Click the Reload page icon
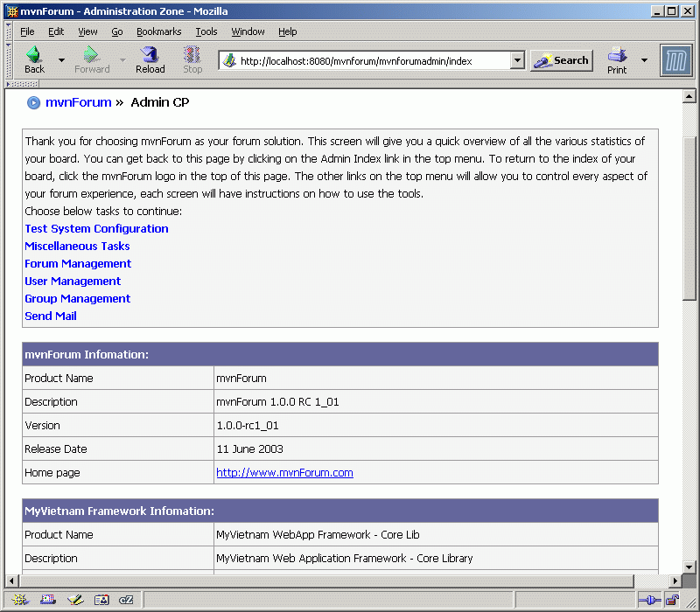The width and height of the screenshot is (700, 612). tap(150, 59)
